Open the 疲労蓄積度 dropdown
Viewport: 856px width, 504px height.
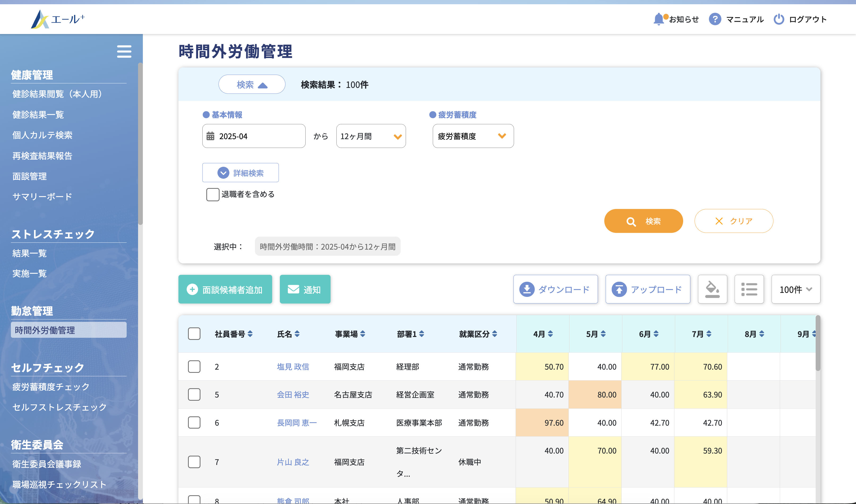click(x=473, y=136)
